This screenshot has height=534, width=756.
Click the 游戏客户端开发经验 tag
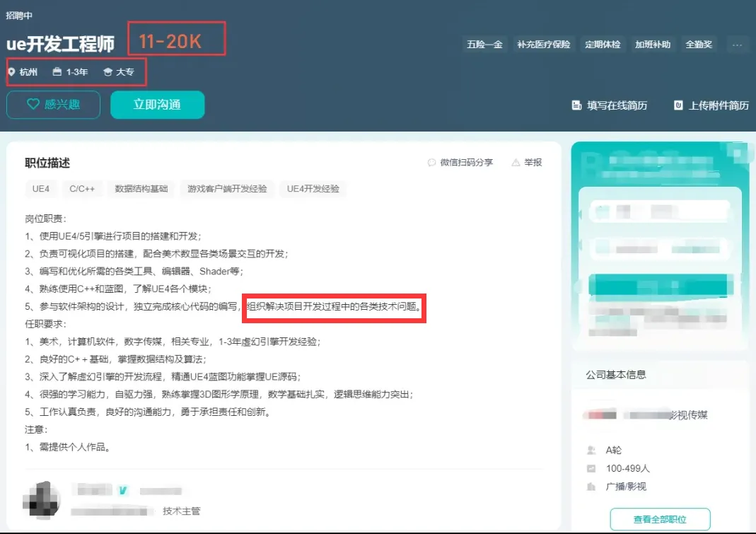pyautogui.click(x=227, y=189)
